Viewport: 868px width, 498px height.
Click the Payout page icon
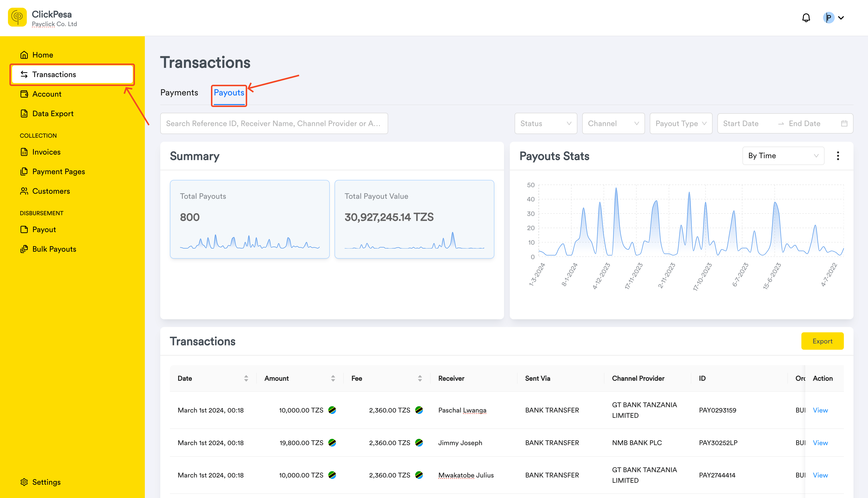[x=24, y=229]
